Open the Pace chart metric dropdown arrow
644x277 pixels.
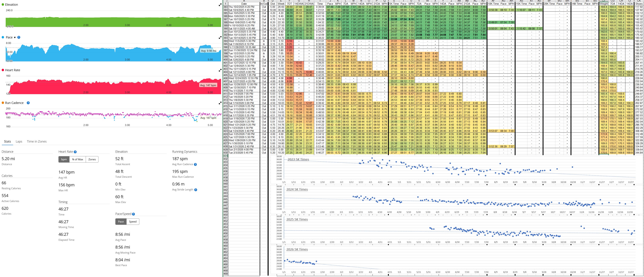point(15,38)
